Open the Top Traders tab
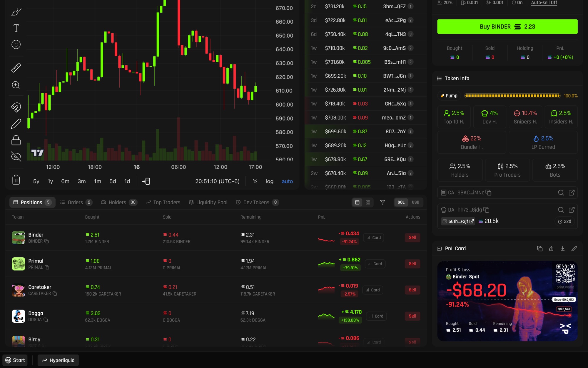The width and height of the screenshot is (588, 368). pyautogui.click(x=163, y=202)
